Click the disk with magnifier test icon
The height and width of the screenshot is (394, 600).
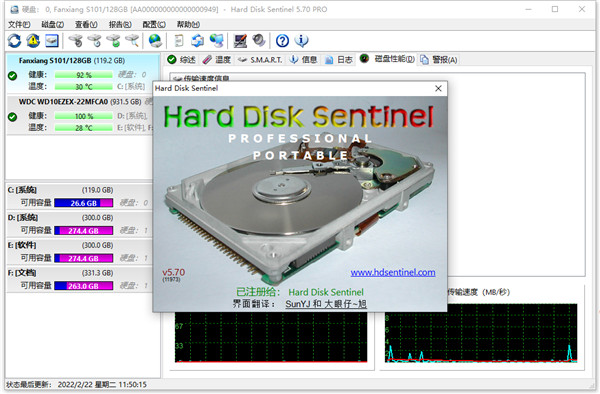point(132,41)
